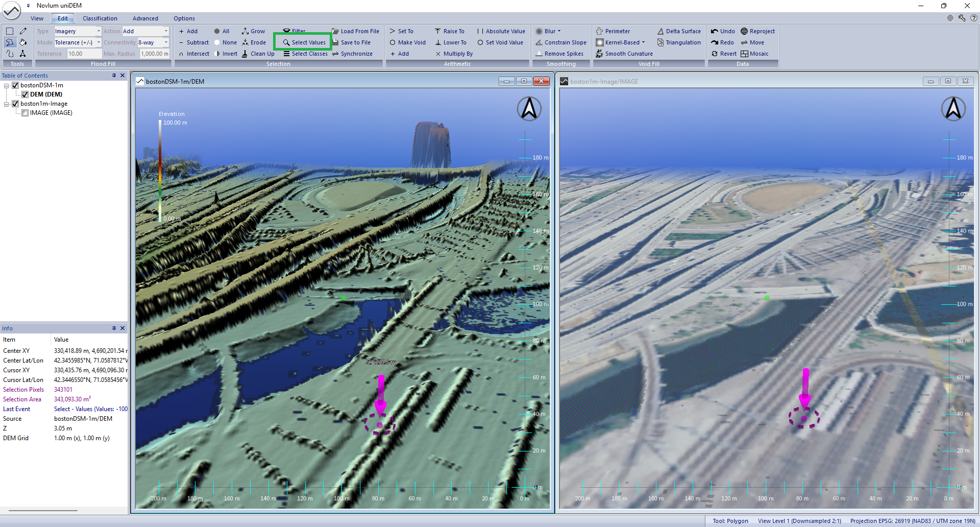Click Set Void Value button

coord(500,42)
